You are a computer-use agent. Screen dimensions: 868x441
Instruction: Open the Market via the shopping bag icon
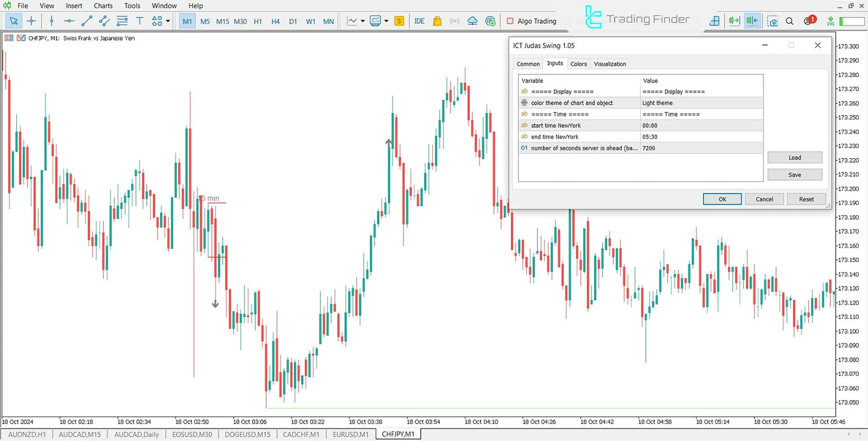tap(437, 21)
